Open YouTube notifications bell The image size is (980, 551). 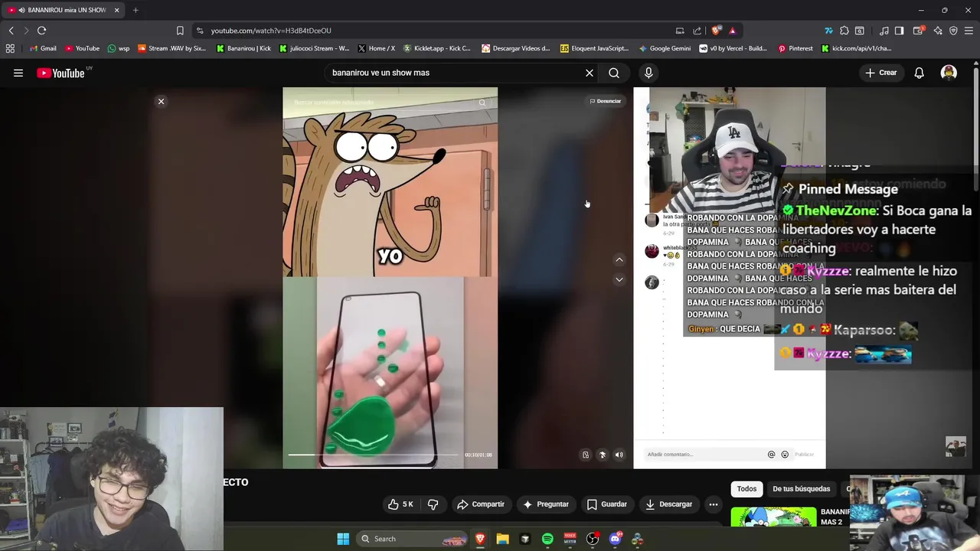[x=919, y=73]
